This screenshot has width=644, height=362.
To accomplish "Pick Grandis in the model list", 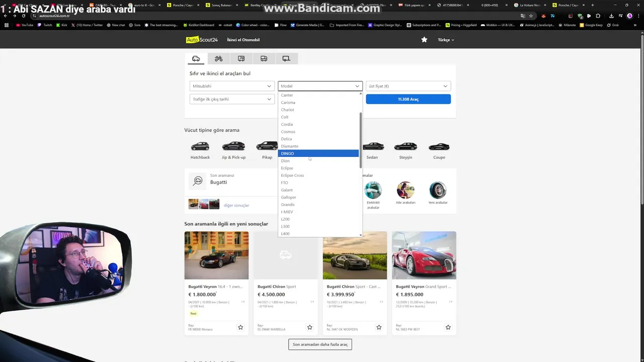I will pyautogui.click(x=318, y=205).
